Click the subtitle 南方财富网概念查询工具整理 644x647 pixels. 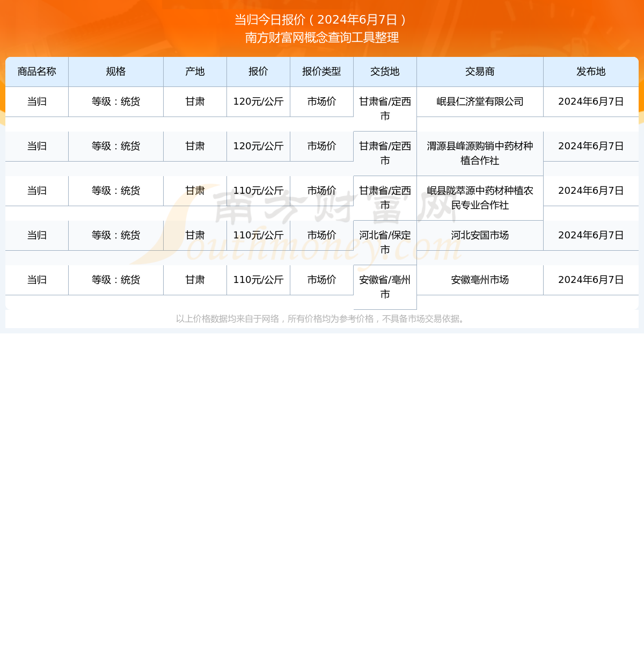coord(322,38)
